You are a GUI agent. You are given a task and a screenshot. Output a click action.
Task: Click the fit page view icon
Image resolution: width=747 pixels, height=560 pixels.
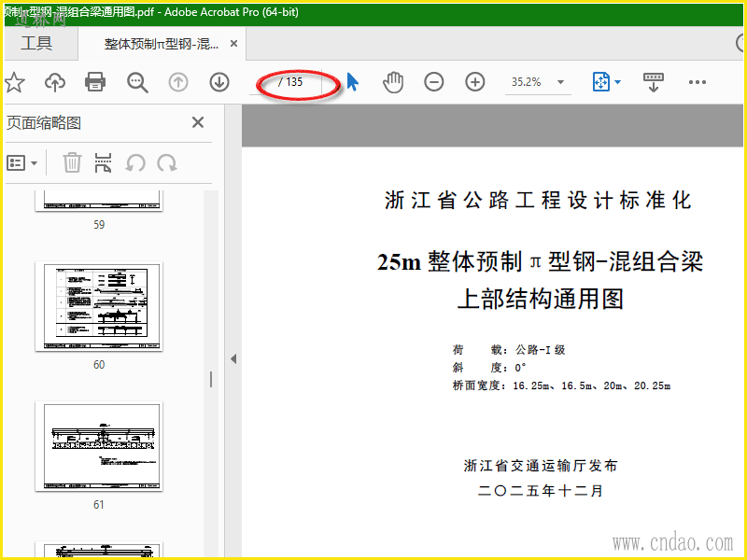click(x=601, y=82)
